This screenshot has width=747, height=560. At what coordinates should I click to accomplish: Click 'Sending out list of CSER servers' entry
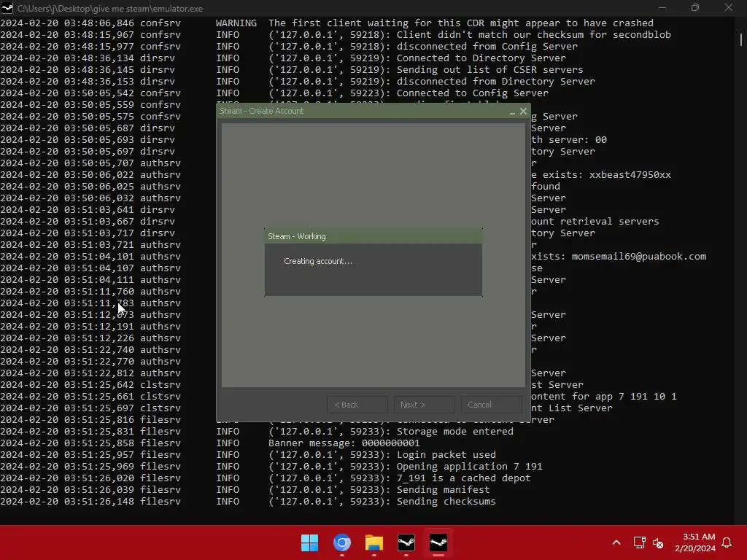[489, 69]
